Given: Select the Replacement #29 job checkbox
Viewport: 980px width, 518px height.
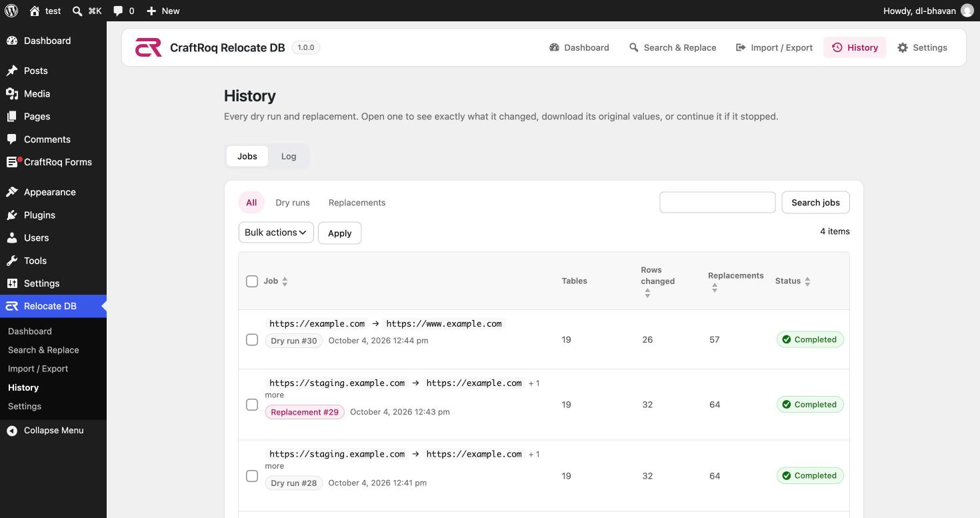Looking at the screenshot, I should pyautogui.click(x=252, y=405).
